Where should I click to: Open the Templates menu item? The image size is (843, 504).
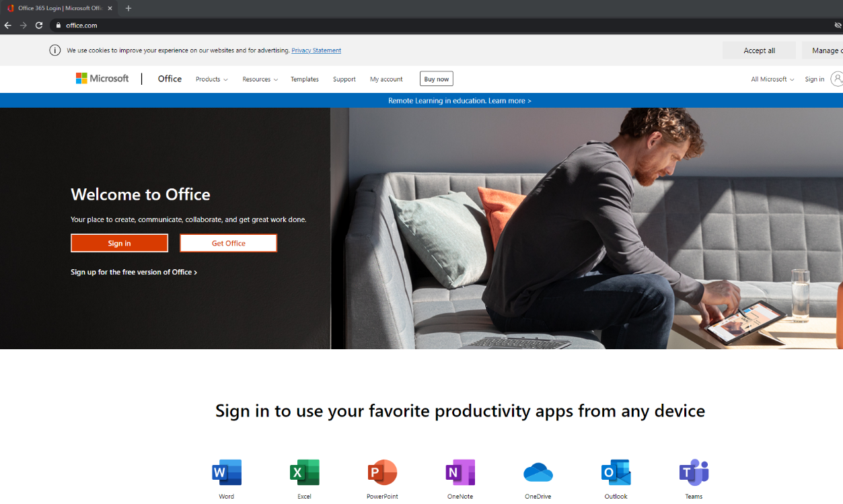click(305, 79)
